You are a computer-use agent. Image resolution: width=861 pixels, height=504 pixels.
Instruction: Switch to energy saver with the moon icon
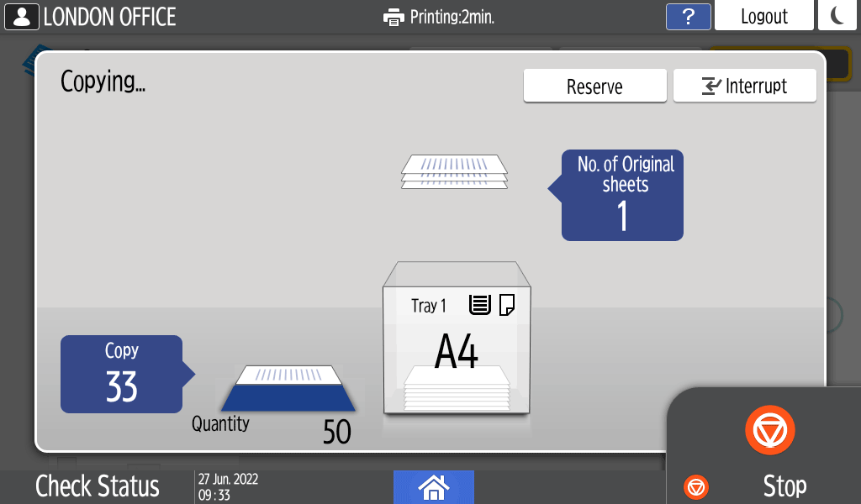click(837, 16)
